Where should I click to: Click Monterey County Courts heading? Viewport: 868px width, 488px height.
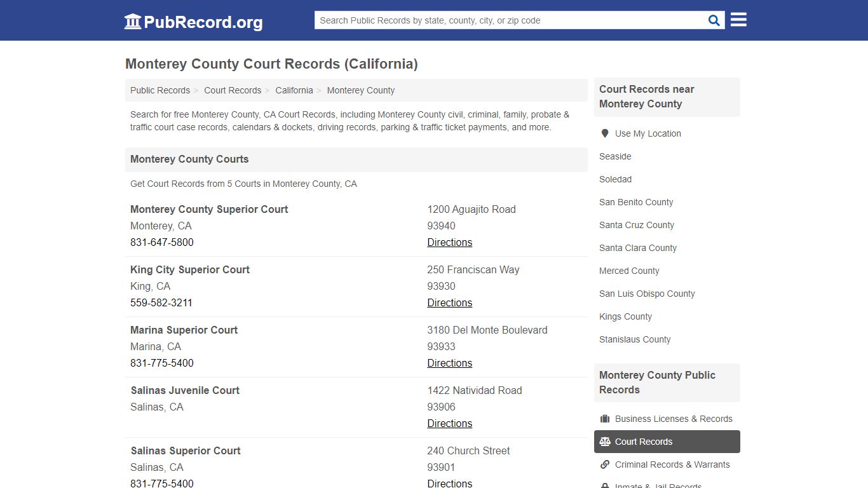click(x=189, y=159)
